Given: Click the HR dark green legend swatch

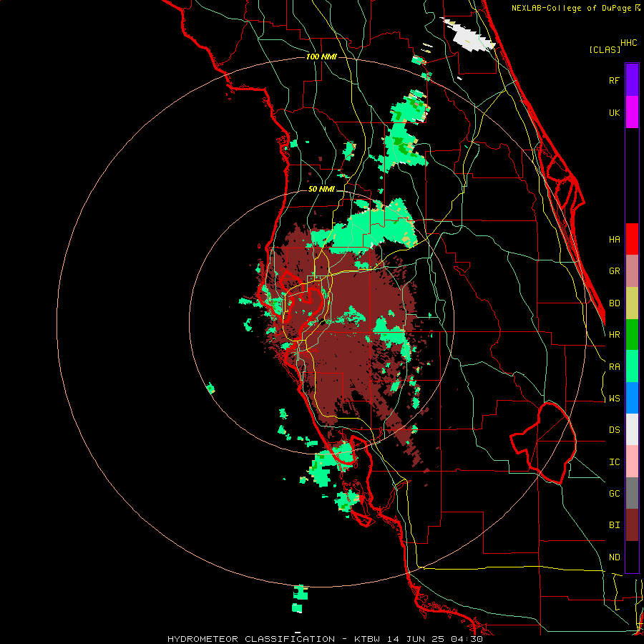Looking at the screenshot, I should point(632,335).
